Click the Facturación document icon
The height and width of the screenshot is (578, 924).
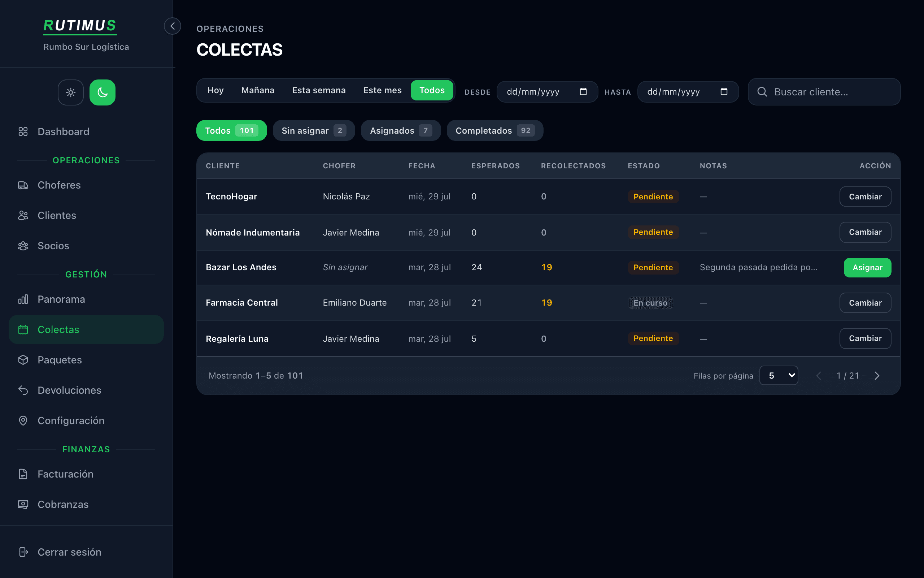[23, 474]
